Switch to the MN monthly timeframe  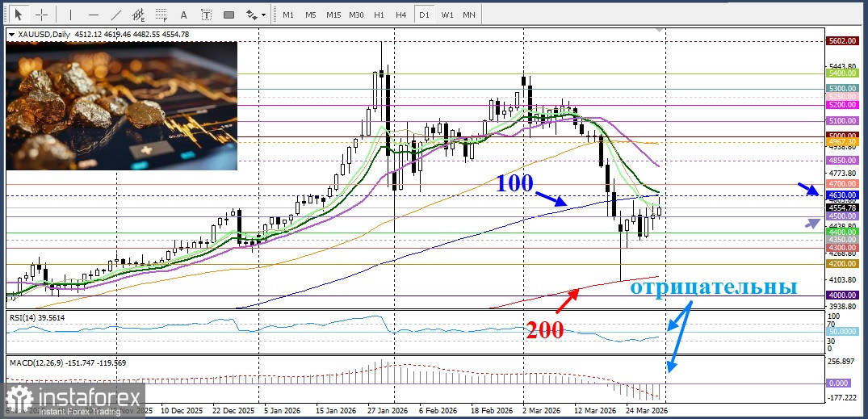469,15
